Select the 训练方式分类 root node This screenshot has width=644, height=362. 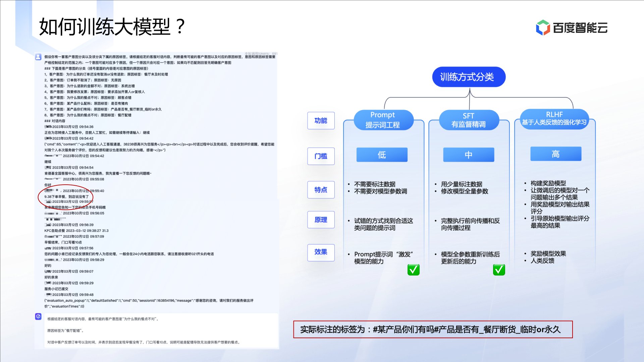(x=469, y=77)
